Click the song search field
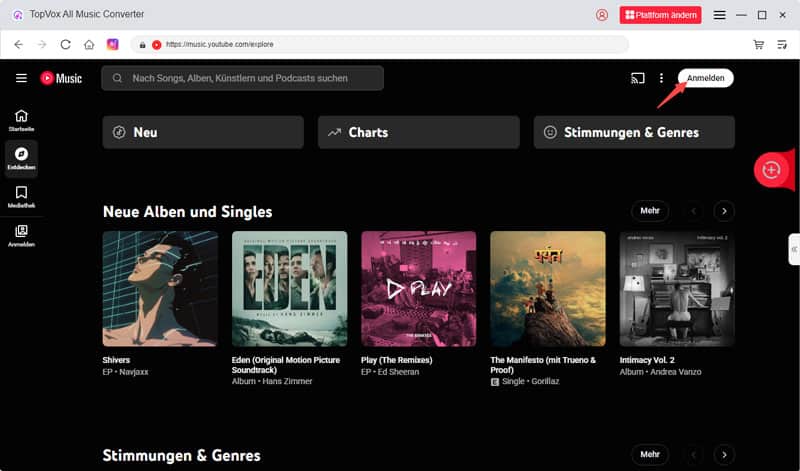 242,78
